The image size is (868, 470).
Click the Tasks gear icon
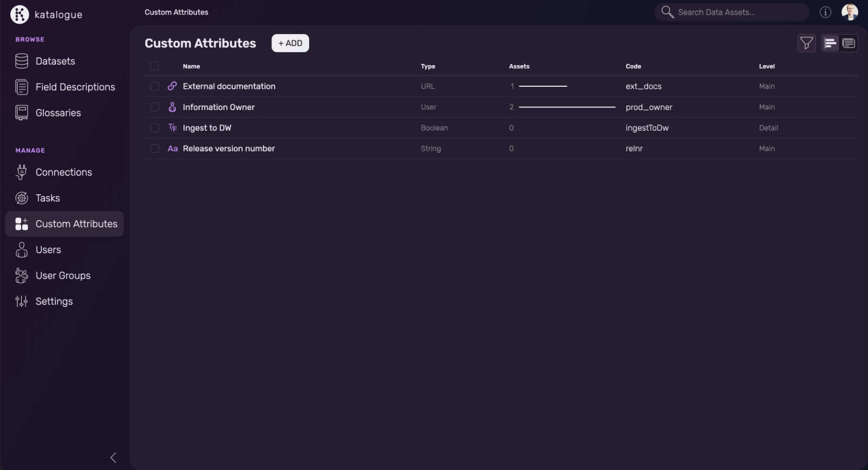[22, 198]
